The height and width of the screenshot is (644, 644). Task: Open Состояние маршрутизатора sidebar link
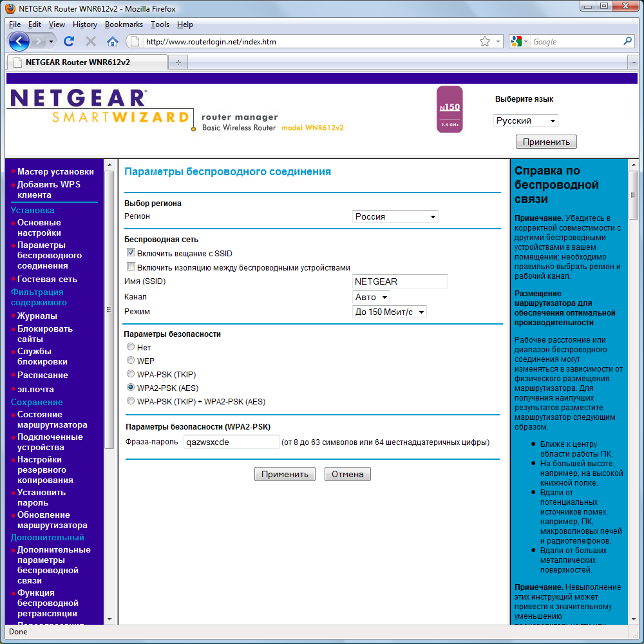tap(52, 420)
